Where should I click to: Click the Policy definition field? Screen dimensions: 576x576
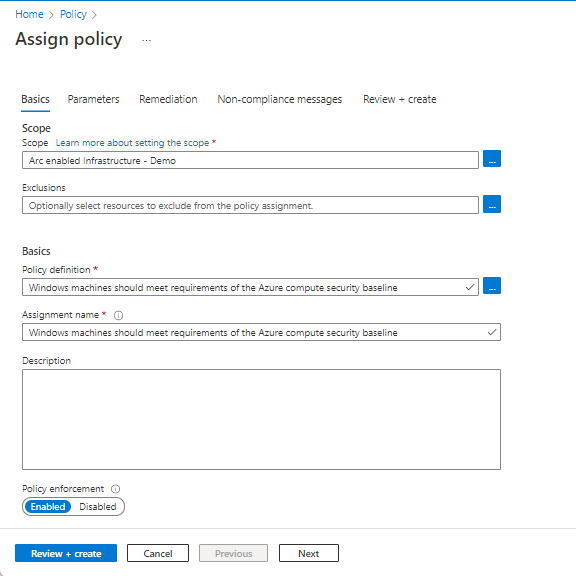pos(250,287)
